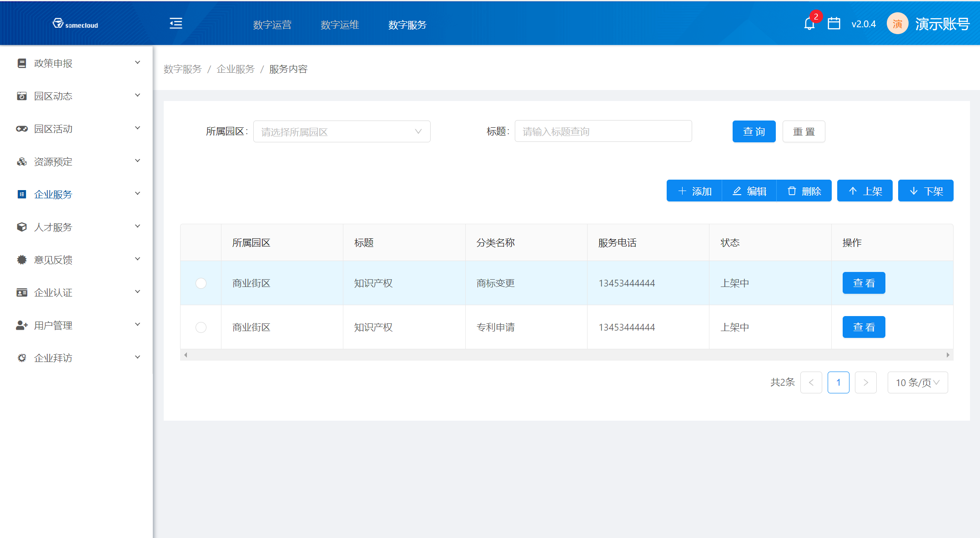This screenshot has width=980, height=538.
Task: Click 企业服务 breadcrumb link
Action: (x=236, y=69)
